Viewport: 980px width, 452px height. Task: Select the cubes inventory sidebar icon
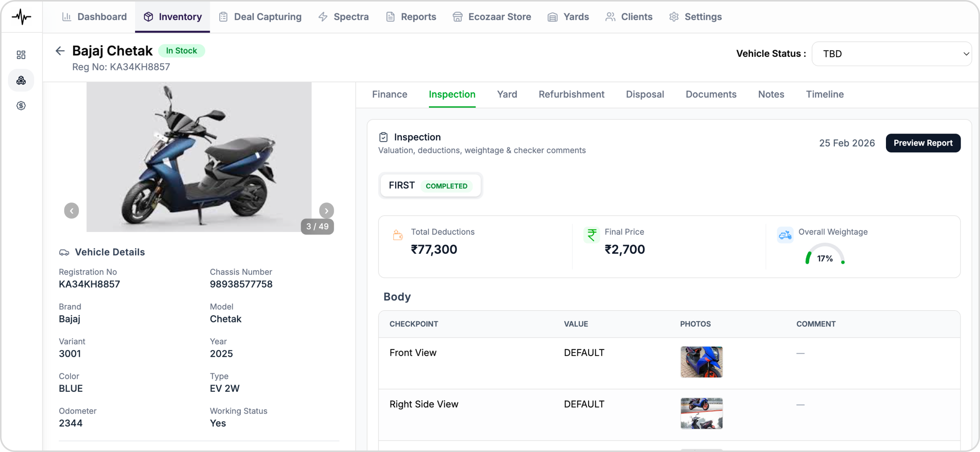(x=21, y=80)
